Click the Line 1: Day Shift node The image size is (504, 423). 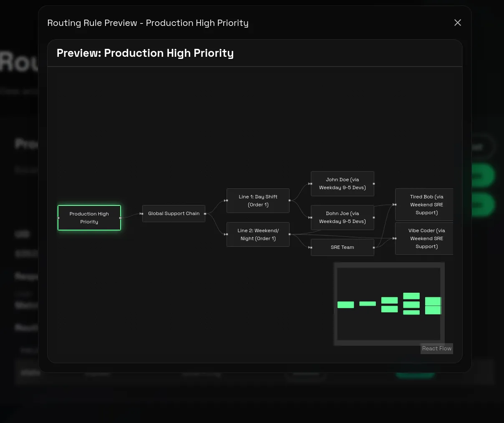pyautogui.click(x=258, y=200)
